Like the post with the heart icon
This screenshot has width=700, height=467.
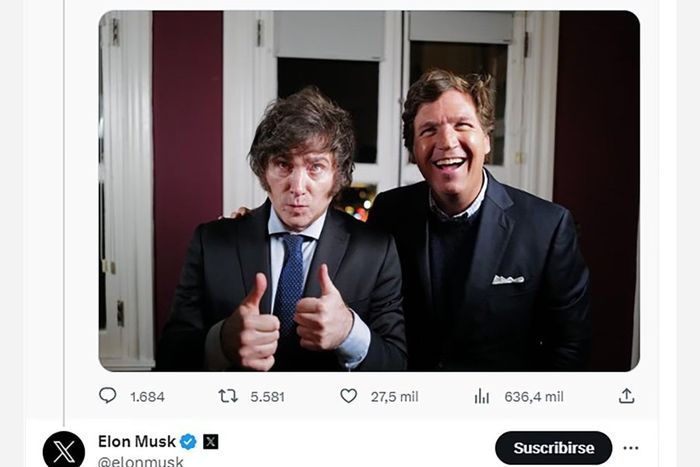click(348, 396)
